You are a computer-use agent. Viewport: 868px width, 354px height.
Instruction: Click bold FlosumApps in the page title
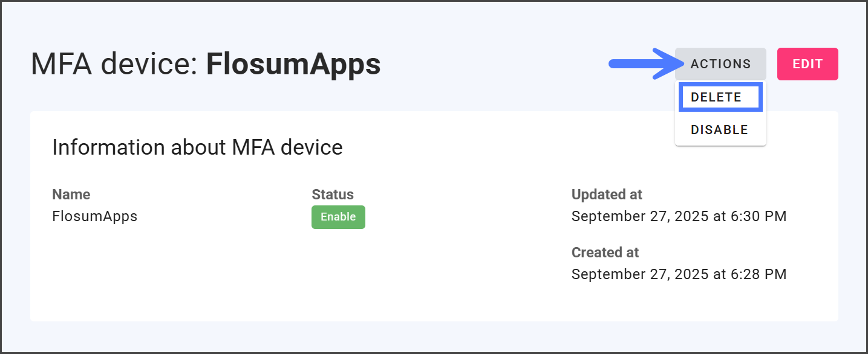pos(293,65)
